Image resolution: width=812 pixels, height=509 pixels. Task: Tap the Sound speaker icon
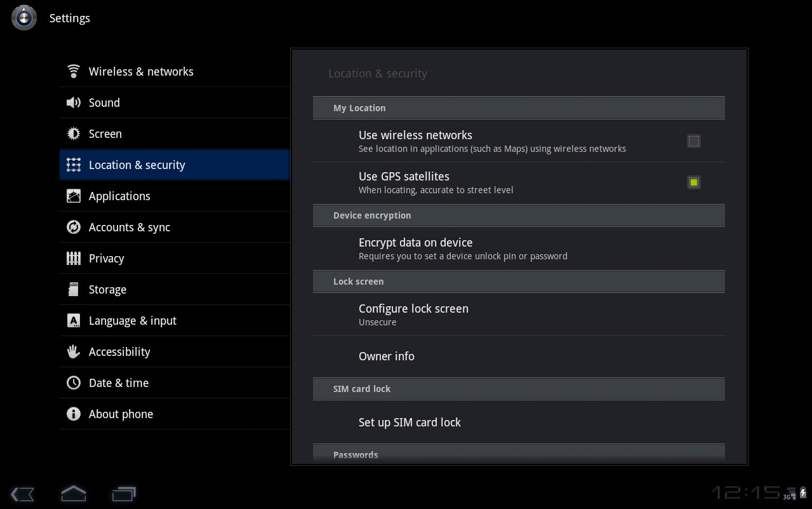[x=74, y=102]
